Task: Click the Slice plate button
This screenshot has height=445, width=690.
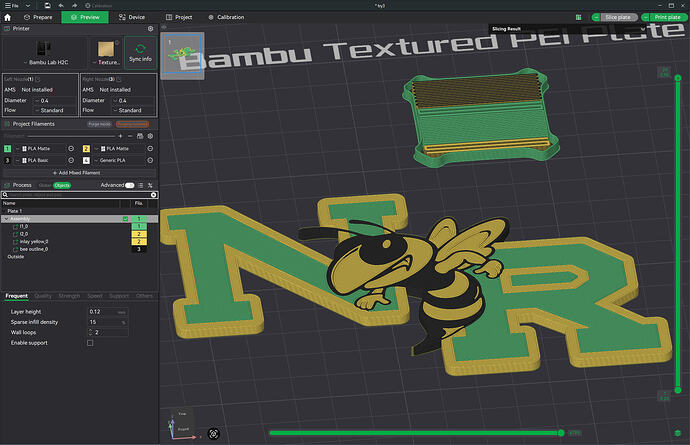Action: pyautogui.click(x=618, y=17)
